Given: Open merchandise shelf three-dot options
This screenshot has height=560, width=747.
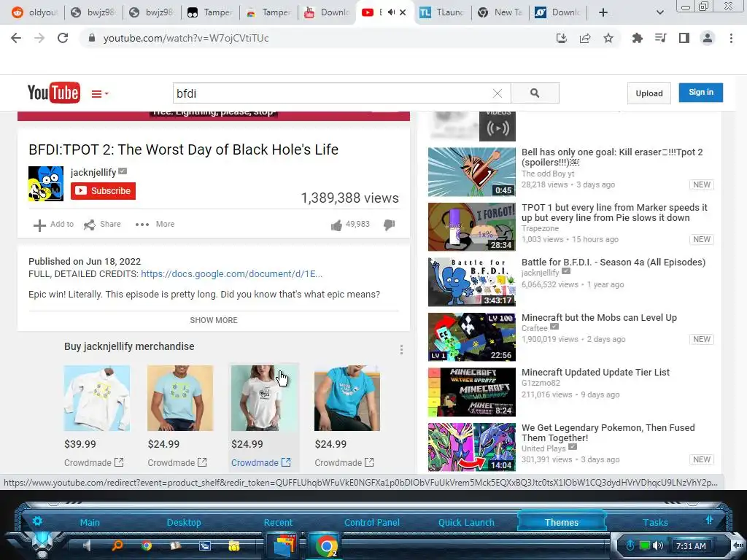Looking at the screenshot, I should pos(402,350).
